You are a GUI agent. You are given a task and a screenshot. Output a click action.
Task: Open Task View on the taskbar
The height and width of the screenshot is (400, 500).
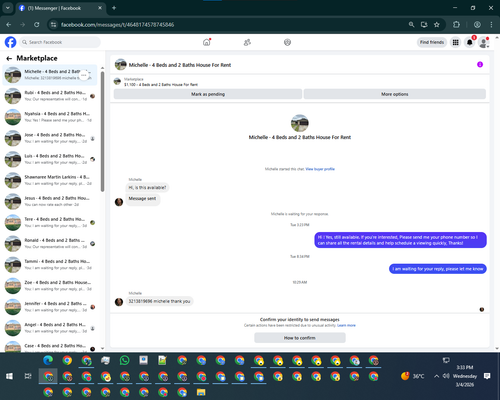tap(28, 376)
